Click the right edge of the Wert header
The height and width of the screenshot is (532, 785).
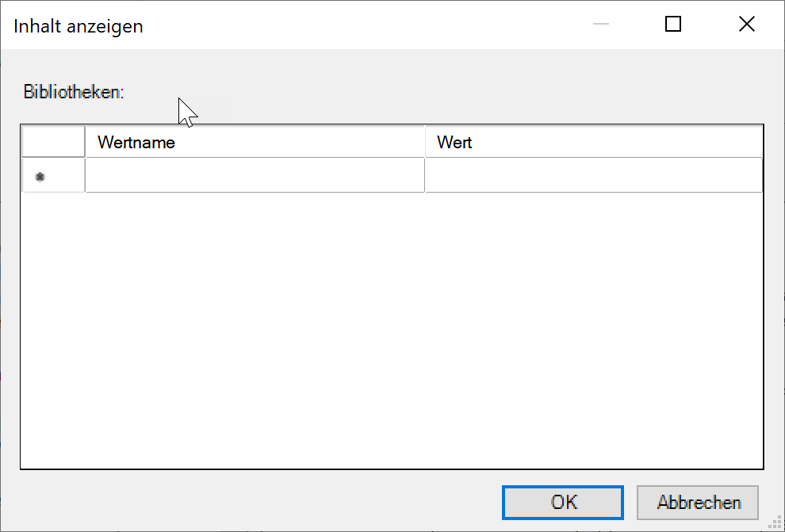tap(762, 143)
